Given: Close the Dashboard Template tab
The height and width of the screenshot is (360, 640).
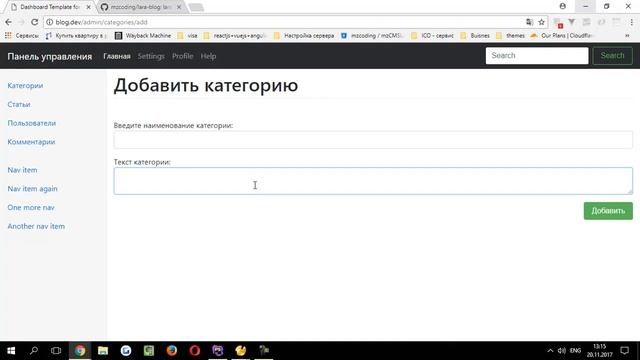Looking at the screenshot, I should (89, 7).
